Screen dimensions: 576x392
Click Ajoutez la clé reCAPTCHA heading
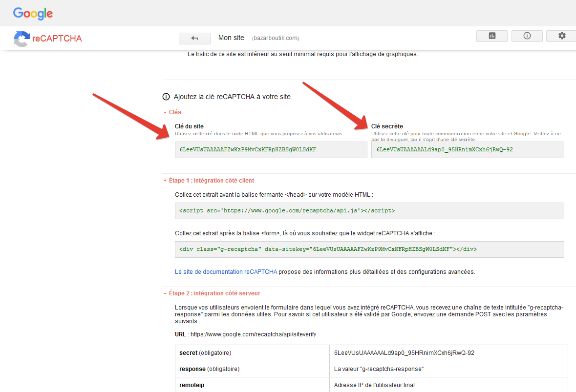click(x=232, y=97)
